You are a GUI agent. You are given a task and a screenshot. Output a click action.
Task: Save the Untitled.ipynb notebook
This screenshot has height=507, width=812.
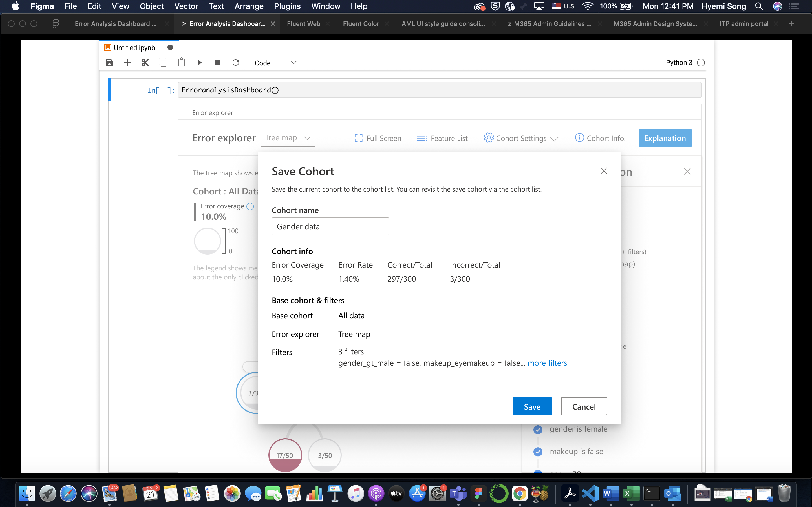pyautogui.click(x=109, y=63)
